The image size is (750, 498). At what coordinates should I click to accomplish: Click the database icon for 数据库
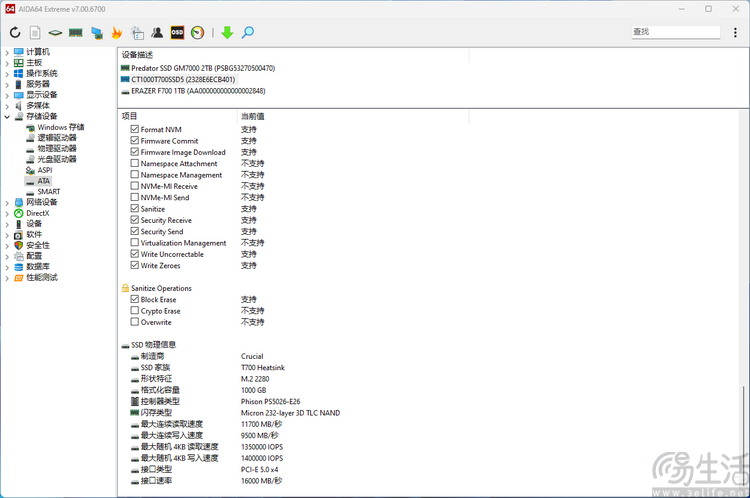click(x=19, y=267)
